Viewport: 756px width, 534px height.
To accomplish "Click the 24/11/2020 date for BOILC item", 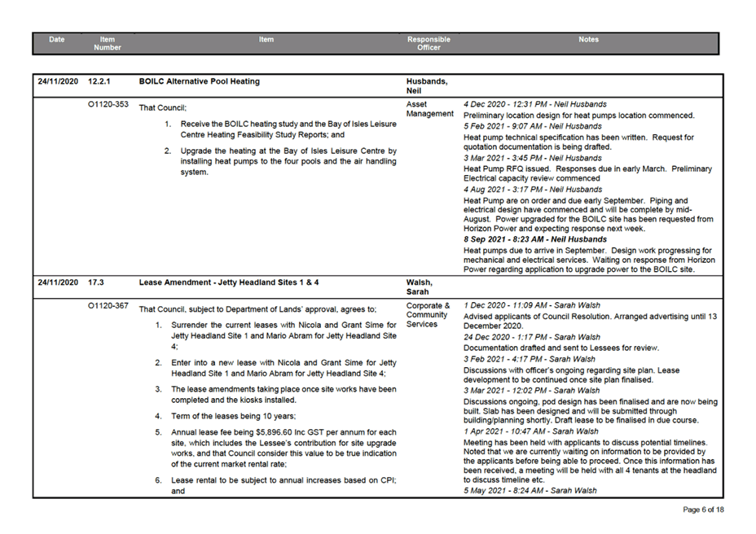I will point(55,81).
